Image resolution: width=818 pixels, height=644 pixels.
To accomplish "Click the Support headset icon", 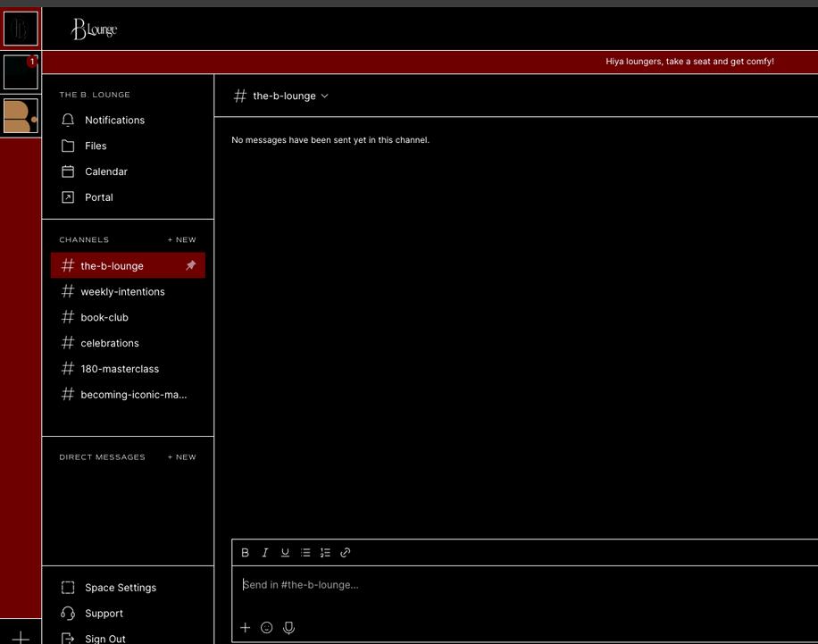I will point(68,614).
